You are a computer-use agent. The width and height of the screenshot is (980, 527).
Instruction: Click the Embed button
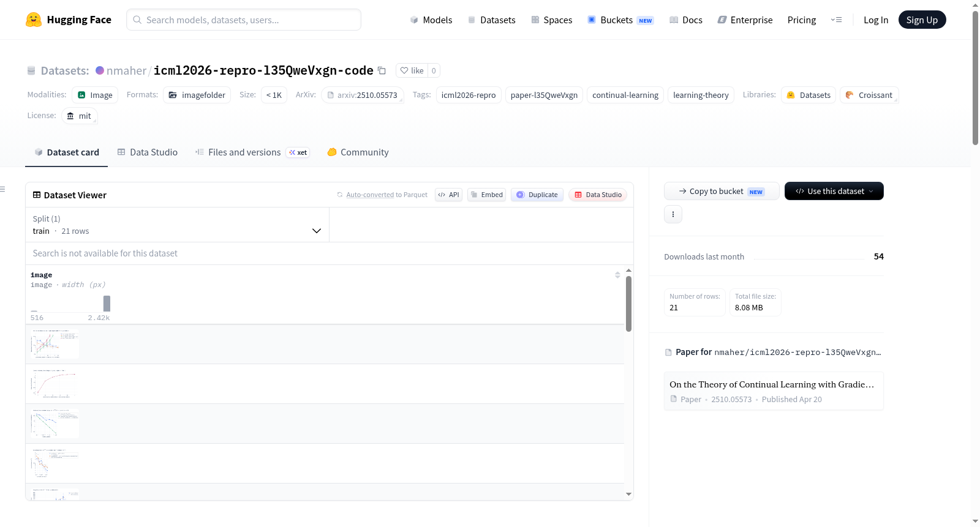(486, 195)
